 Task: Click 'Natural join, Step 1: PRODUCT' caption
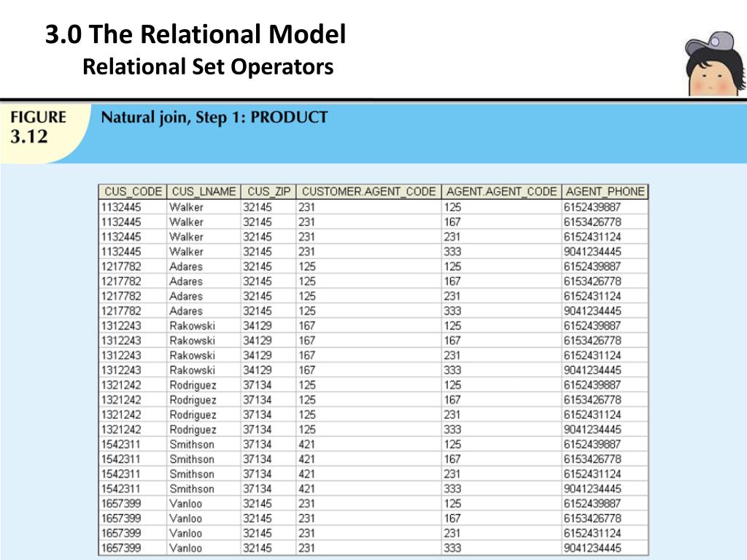tap(214, 117)
